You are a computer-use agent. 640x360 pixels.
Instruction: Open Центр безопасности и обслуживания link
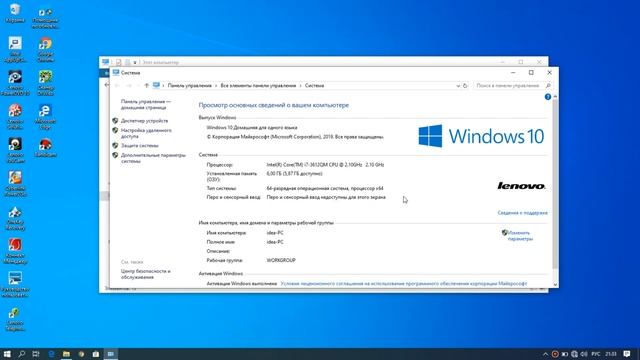pyautogui.click(x=146, y=274)
